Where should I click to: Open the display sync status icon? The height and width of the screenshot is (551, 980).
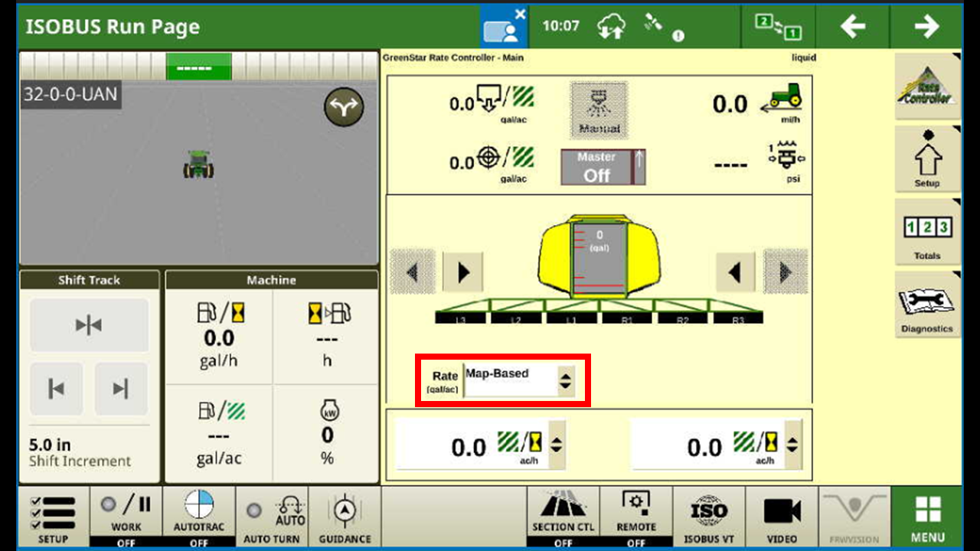779,26
